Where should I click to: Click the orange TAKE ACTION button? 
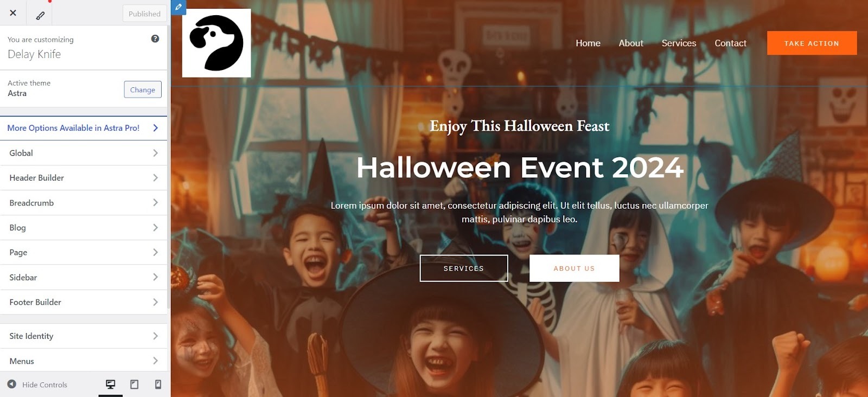(x=812, y=43)
